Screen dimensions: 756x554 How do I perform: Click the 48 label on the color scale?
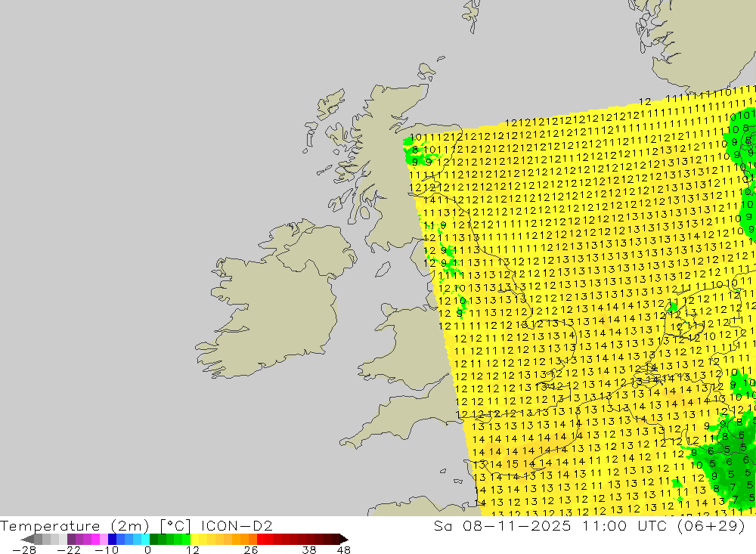tap(344, 549)
